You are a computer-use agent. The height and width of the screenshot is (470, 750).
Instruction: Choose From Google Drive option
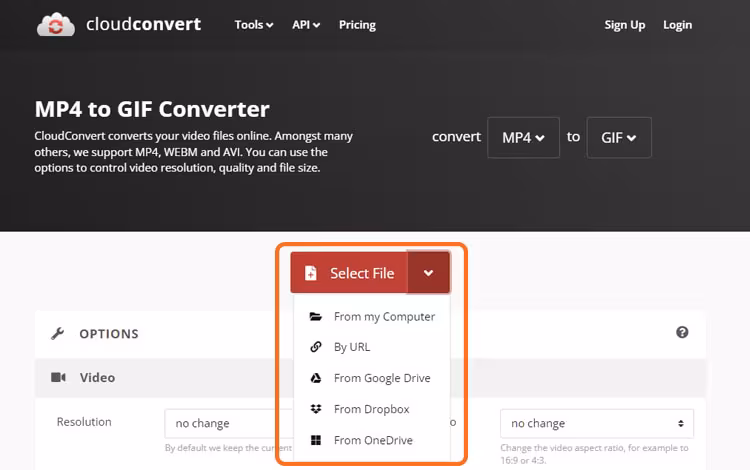(372, 378)
